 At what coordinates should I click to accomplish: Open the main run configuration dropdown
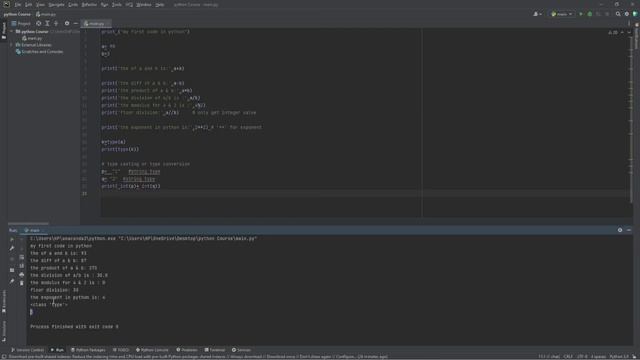click(x=562, y=14)
